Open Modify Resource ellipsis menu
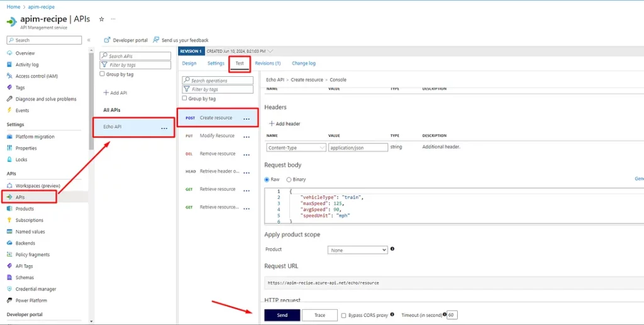The image size is (644, 325). [247, 137]
